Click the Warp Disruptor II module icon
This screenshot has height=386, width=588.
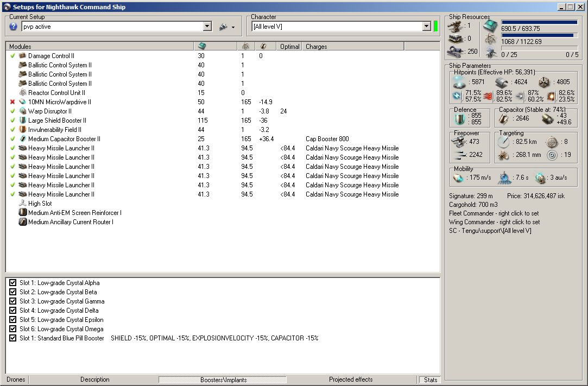(22, 111)
